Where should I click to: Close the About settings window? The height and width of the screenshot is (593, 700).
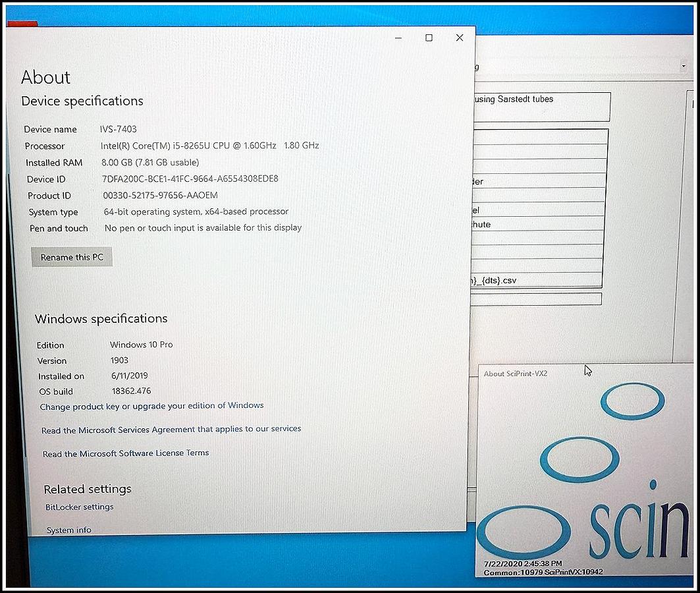(x=460, y=38)
